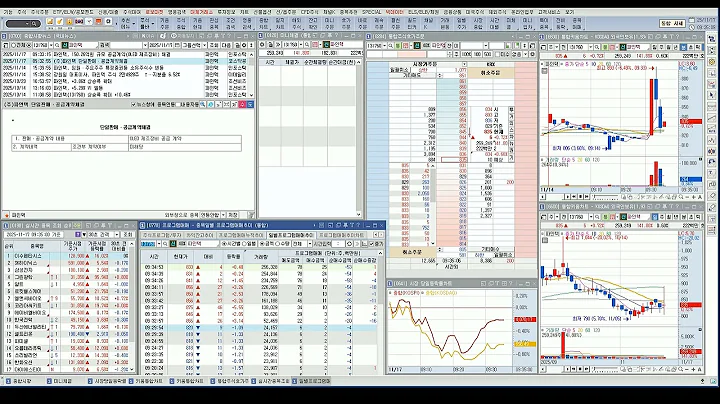Select the 삼성전자 row in the ranking list

[69, 270]
